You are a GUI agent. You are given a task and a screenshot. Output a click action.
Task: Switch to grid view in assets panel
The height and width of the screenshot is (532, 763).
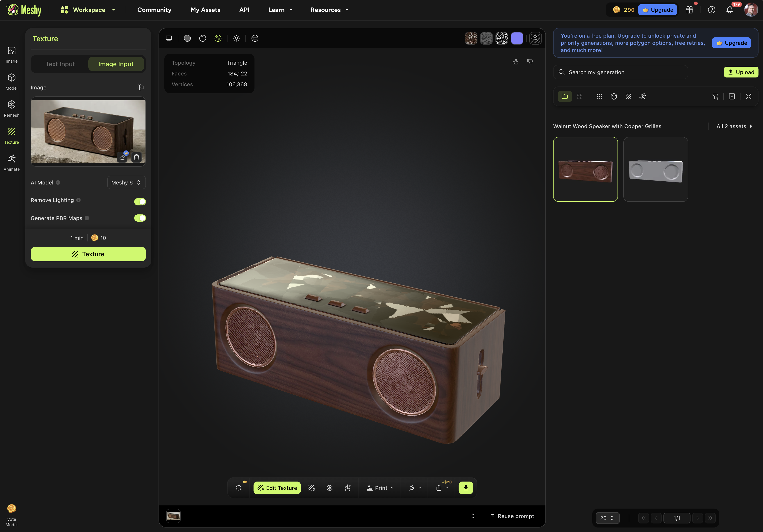click(579, 96)
